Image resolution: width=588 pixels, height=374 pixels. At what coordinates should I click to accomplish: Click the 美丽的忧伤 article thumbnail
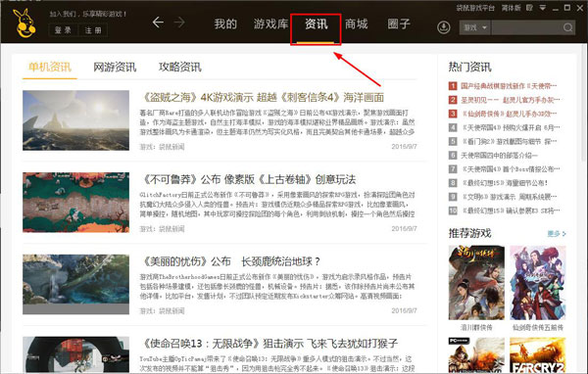point(75,285)
